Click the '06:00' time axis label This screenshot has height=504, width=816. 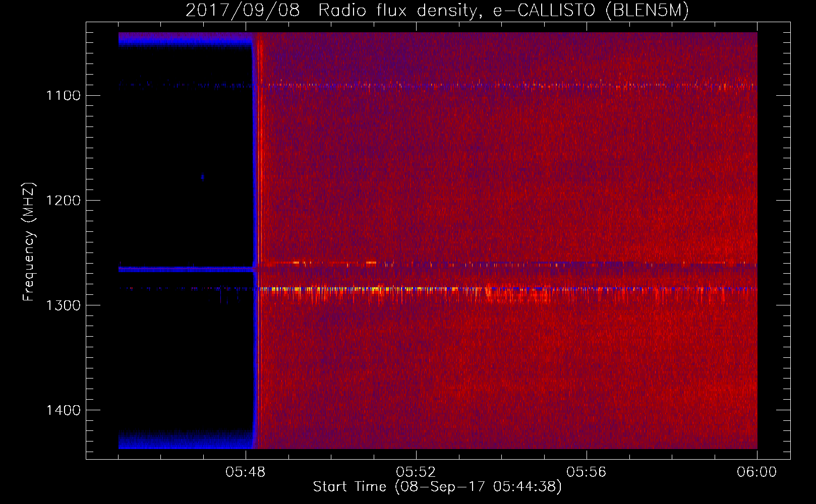757,472
